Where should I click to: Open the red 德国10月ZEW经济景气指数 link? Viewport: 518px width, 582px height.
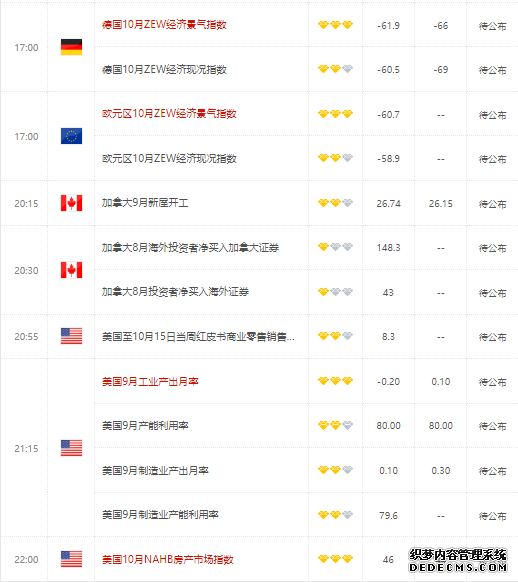click(x=164, y=25)
